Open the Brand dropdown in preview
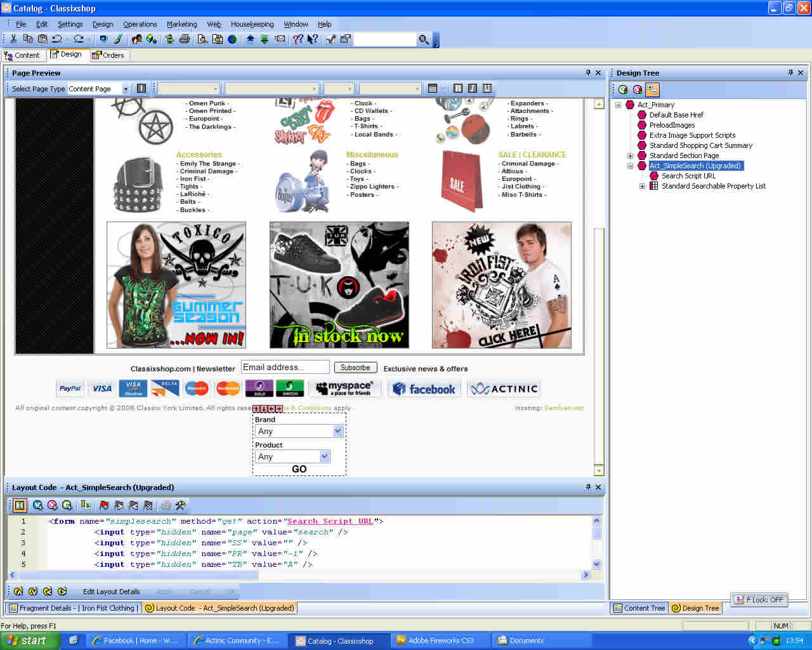This screenshot has width=812, height=650. pos(337,431)
